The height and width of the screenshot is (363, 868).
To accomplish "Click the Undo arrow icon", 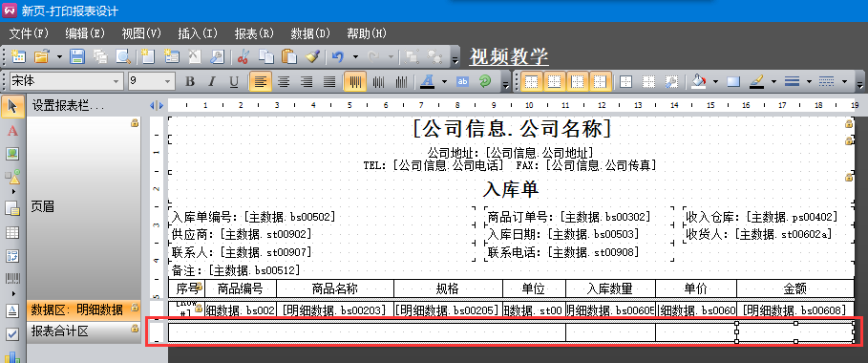I will point(338,56).
